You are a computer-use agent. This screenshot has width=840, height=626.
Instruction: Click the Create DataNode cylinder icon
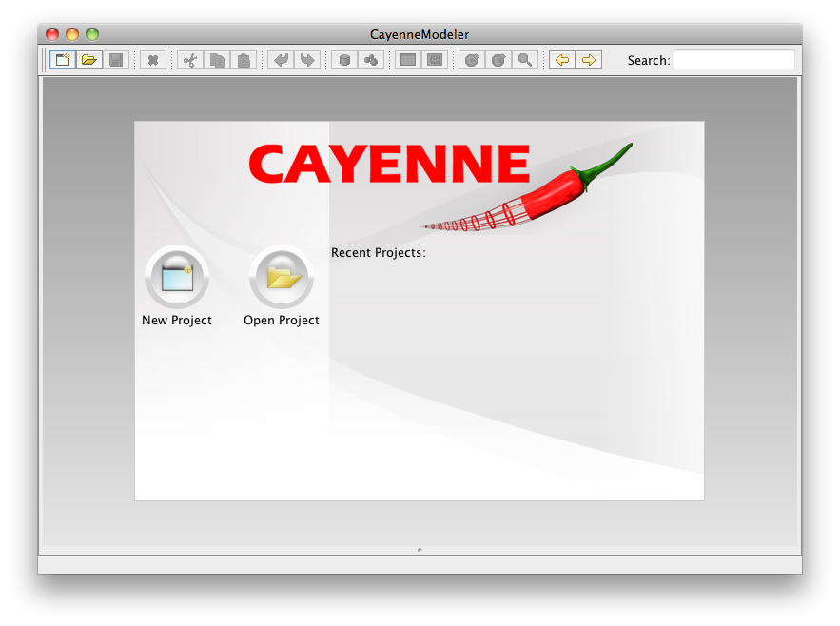344,60
